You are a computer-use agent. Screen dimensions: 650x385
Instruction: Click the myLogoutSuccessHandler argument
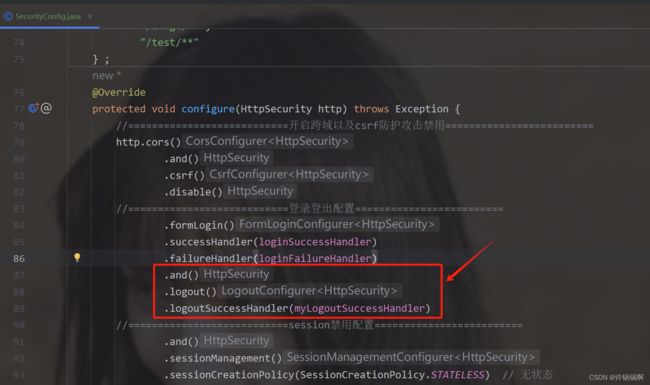(359, 308)
